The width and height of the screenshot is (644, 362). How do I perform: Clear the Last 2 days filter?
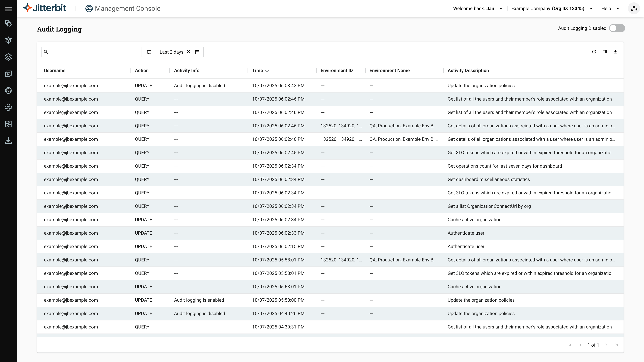189,52
